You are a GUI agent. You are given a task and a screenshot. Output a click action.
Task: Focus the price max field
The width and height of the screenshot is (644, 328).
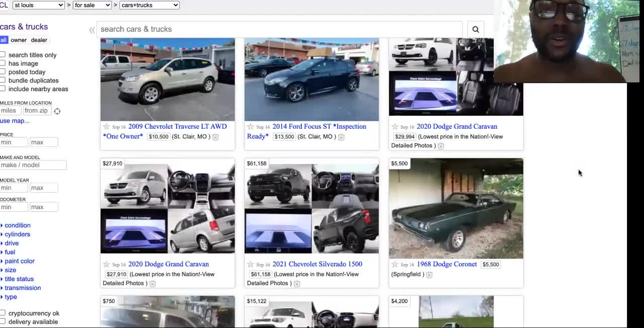[x=44, y=142]
